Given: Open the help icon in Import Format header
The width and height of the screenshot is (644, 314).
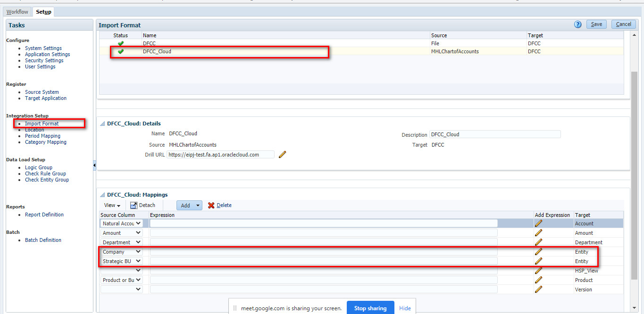Looking at the screenshot, I should [x=577, y=25].
